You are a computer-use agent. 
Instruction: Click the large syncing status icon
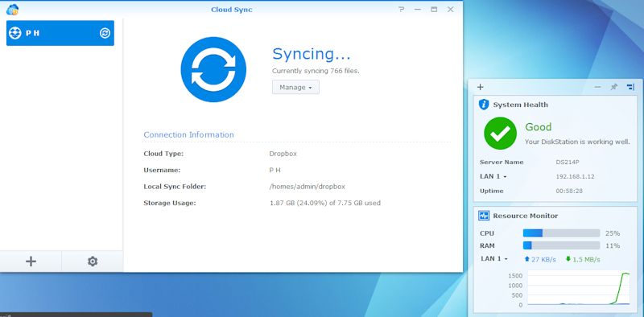(x=213, y=69)
